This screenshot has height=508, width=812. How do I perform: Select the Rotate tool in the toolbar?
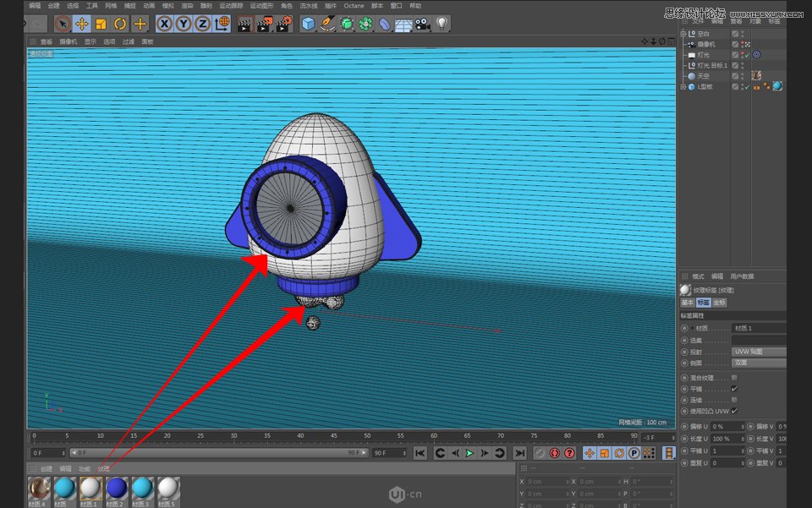pos(120,24)
